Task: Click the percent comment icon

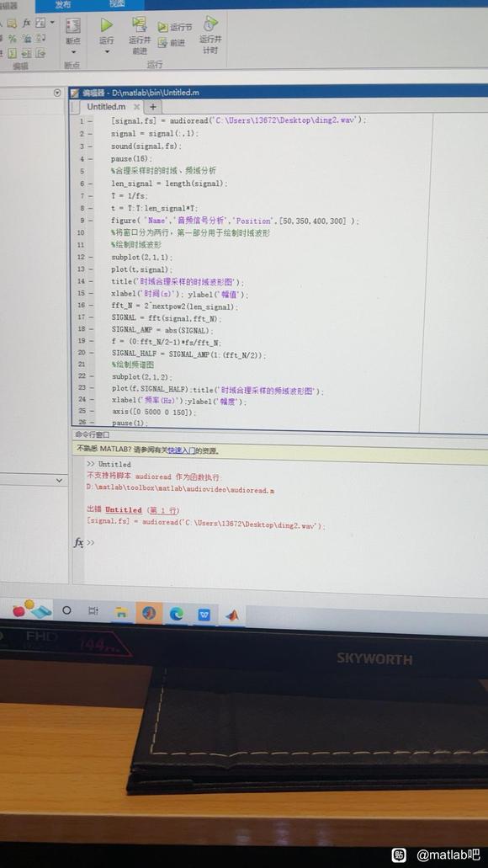Action: pos(12,38)
